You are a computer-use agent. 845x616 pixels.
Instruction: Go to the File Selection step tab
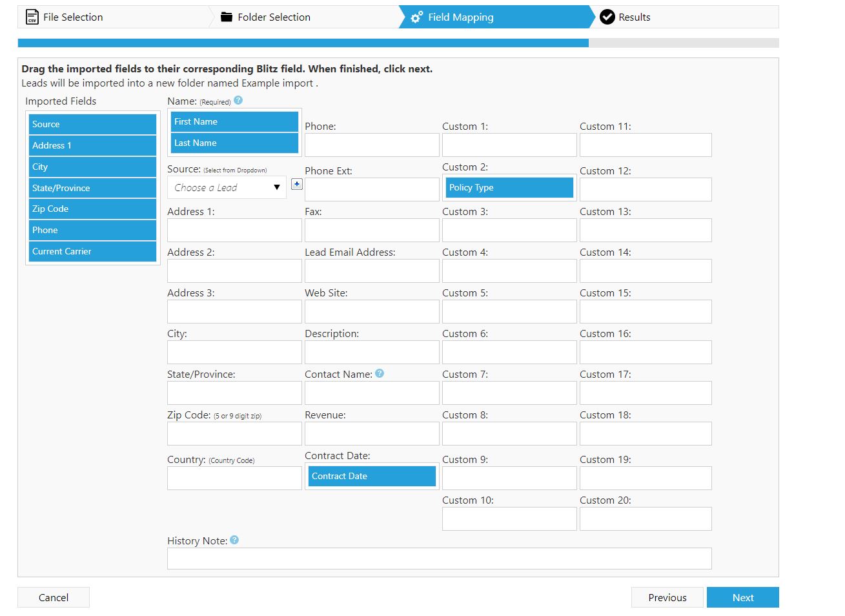(73, 17)
